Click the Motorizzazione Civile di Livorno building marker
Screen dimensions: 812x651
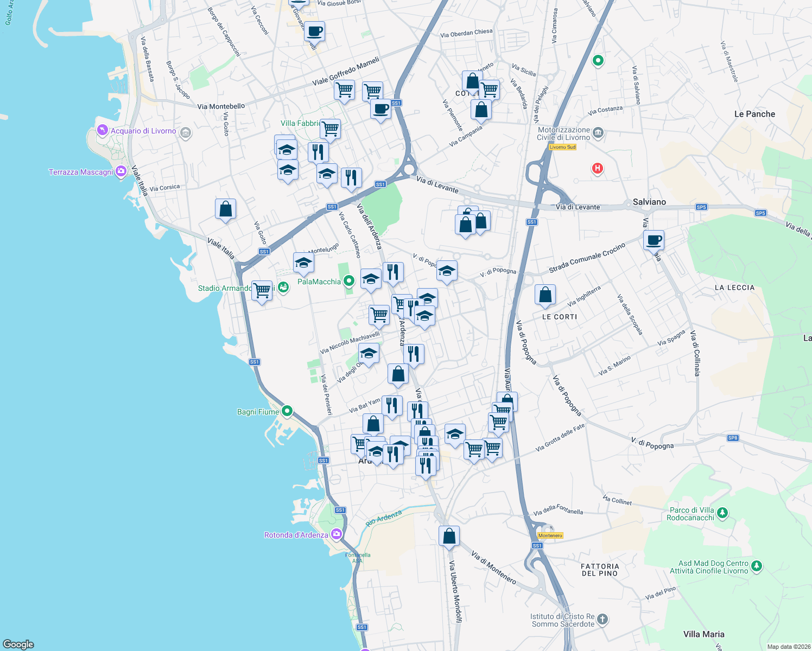pyautogui.click(x=598, y=132)
